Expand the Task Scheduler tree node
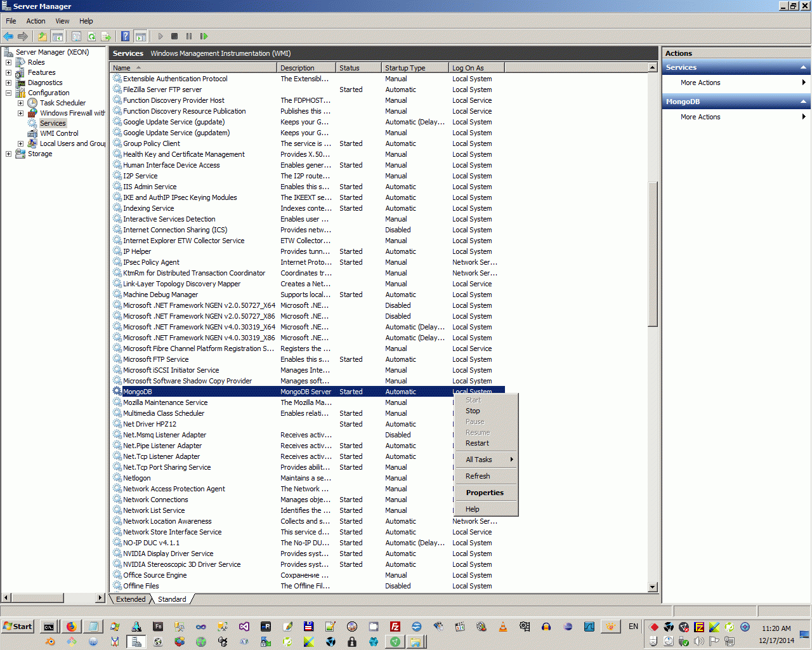This screenshot has height=650, width=812. point(20,103)
